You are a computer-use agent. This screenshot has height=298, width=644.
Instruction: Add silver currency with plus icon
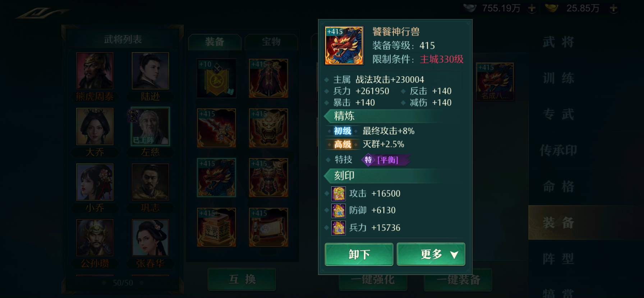[x=532, y=8]
